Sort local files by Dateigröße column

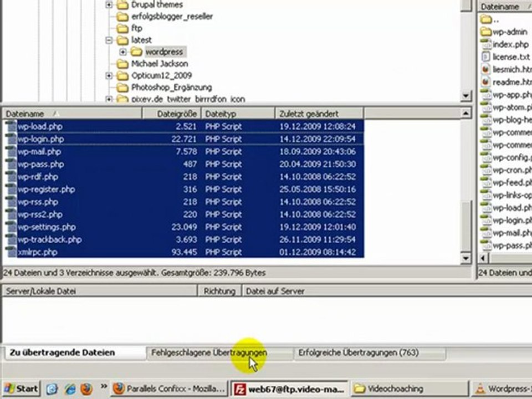(172, 114)
